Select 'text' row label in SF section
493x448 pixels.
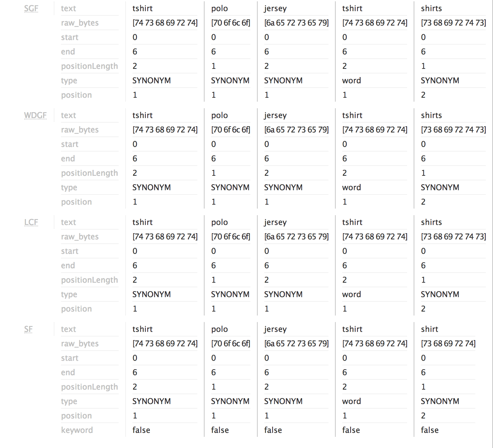click(x=69, y=329)
